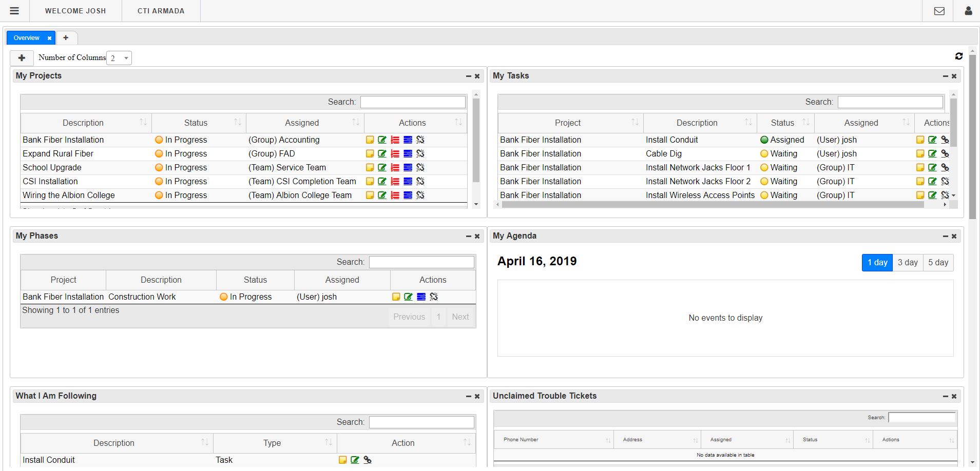Edit the Expand Rural Fiber project

pos(382,153)
